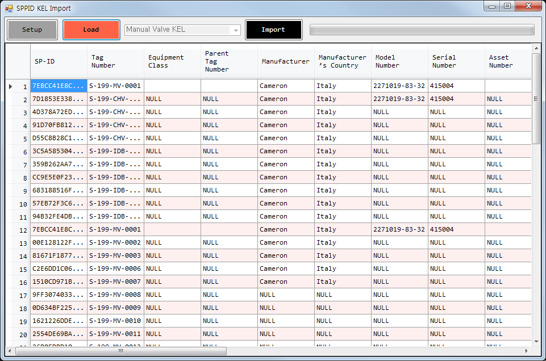The width and height of the screenshot is (546, 361).
Task: Click the Serial Number column header
Action: 457,61
